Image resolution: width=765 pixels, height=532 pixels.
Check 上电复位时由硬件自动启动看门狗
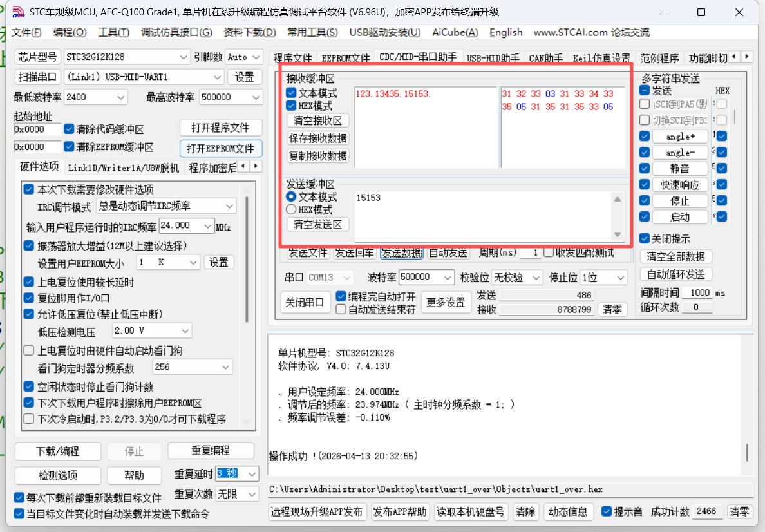(28, 349)
